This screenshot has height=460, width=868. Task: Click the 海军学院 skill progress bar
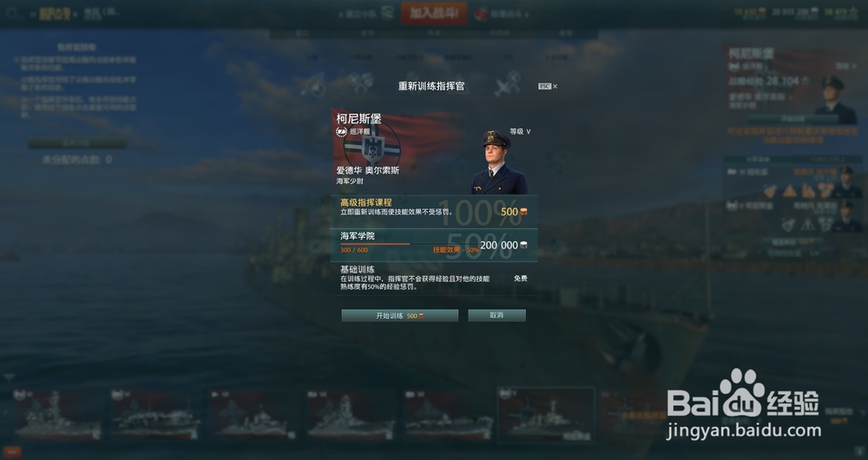pyautogui.click(x=409, y=244)
